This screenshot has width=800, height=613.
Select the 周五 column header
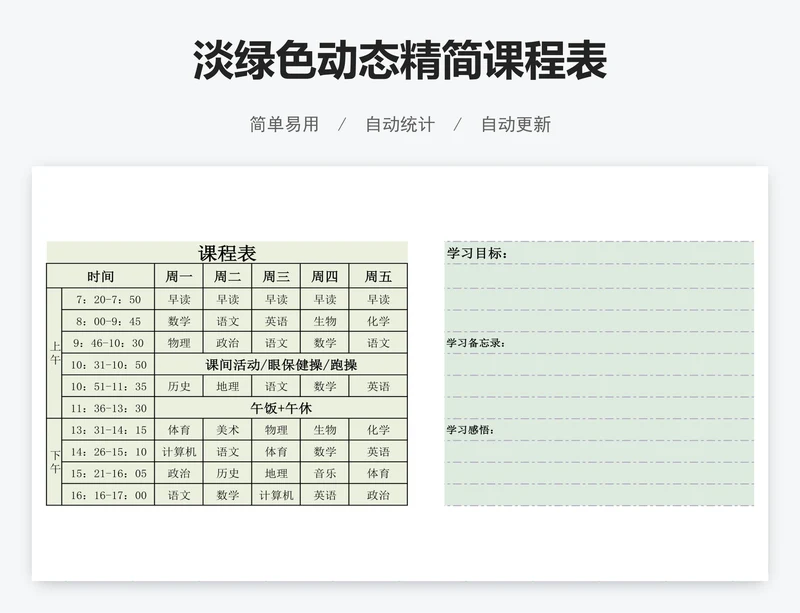coord(378,276)
